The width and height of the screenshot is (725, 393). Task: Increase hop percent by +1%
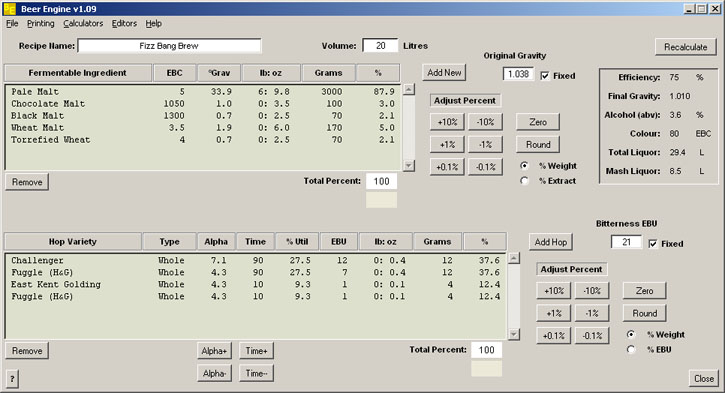pos(554,313)
